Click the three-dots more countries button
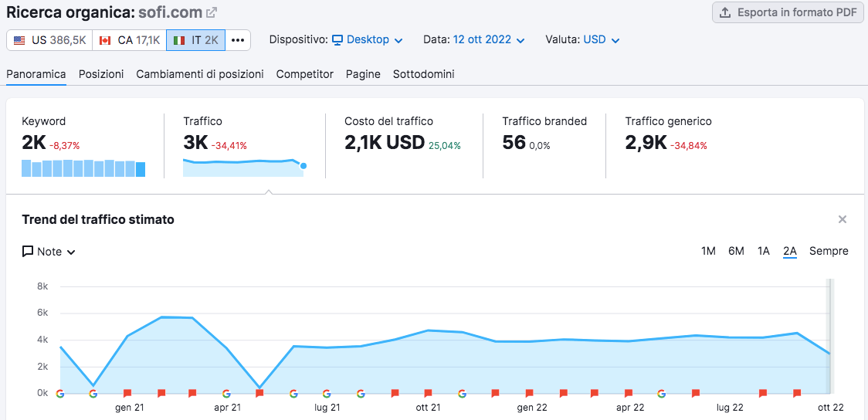868x420 pixels. [238, 40]
